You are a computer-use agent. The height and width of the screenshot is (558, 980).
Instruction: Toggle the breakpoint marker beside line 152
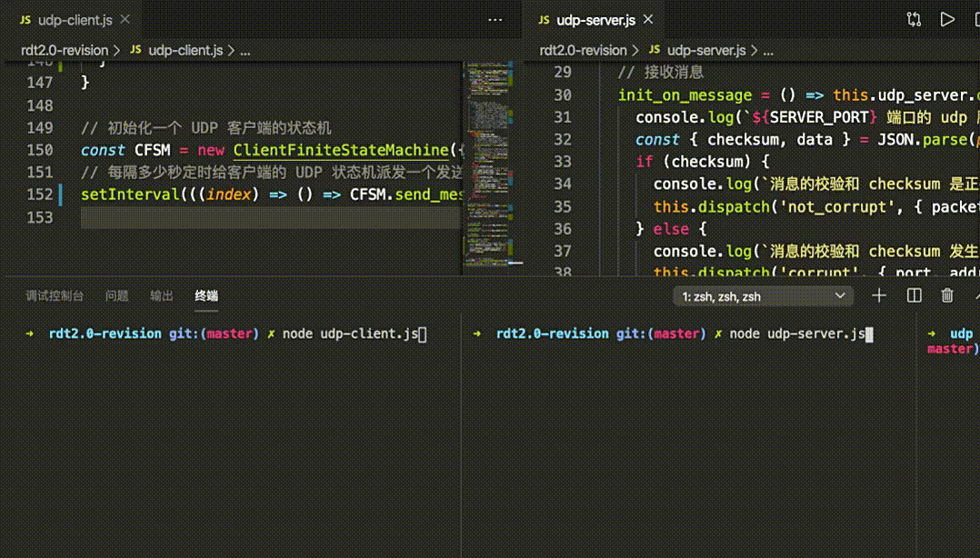tap(59, 194)
